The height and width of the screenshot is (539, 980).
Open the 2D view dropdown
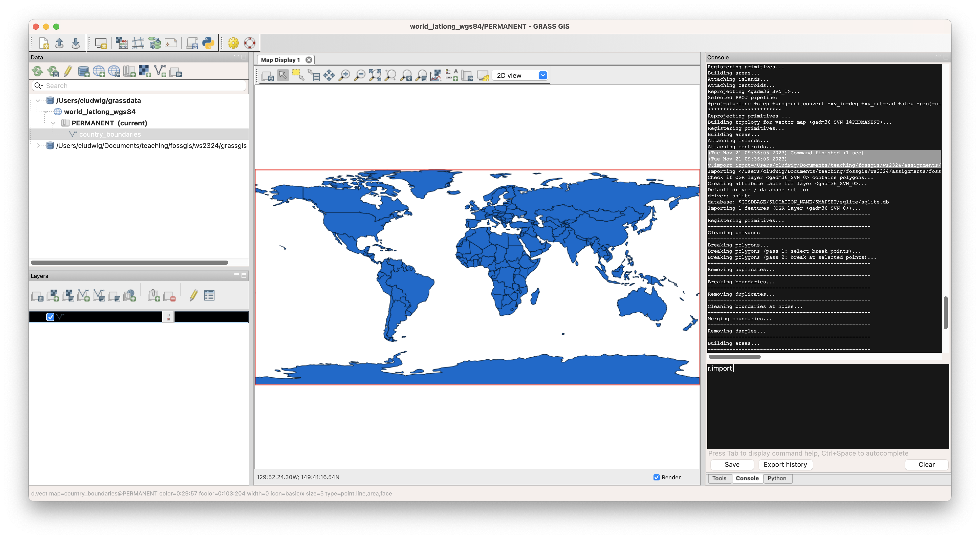coord(520,75)
